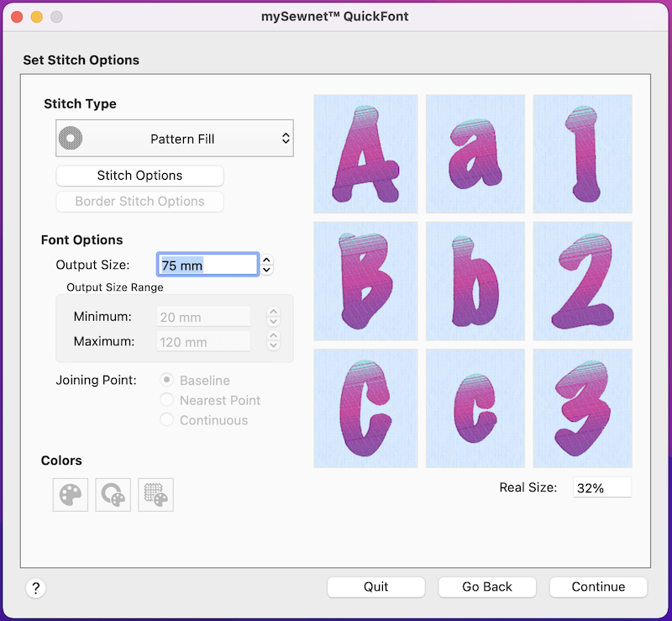Choose Continuous joining option

point(166,419)
